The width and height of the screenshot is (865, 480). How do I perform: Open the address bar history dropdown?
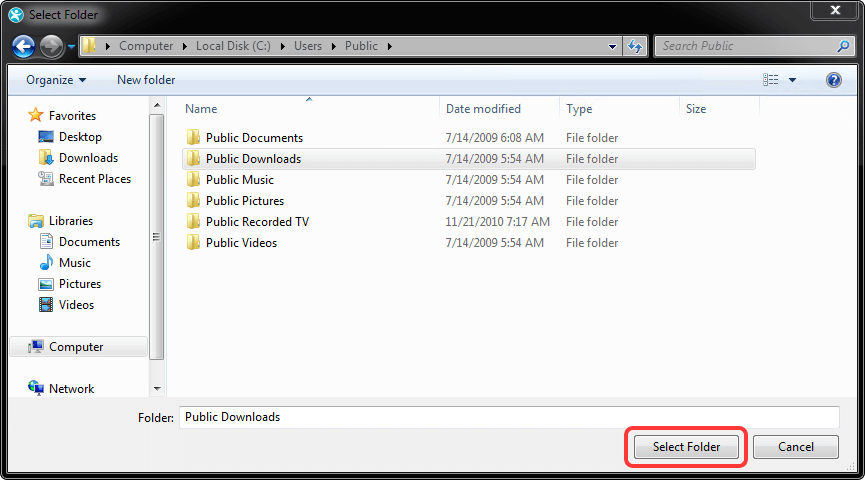(x=613, y=46)
